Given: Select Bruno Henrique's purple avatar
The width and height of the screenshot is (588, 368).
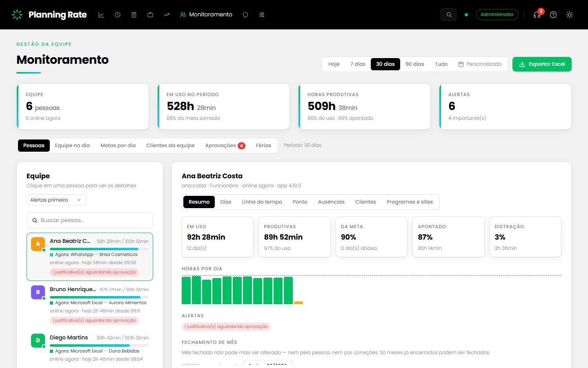Looking at the screenshot, I should [38, 292].
